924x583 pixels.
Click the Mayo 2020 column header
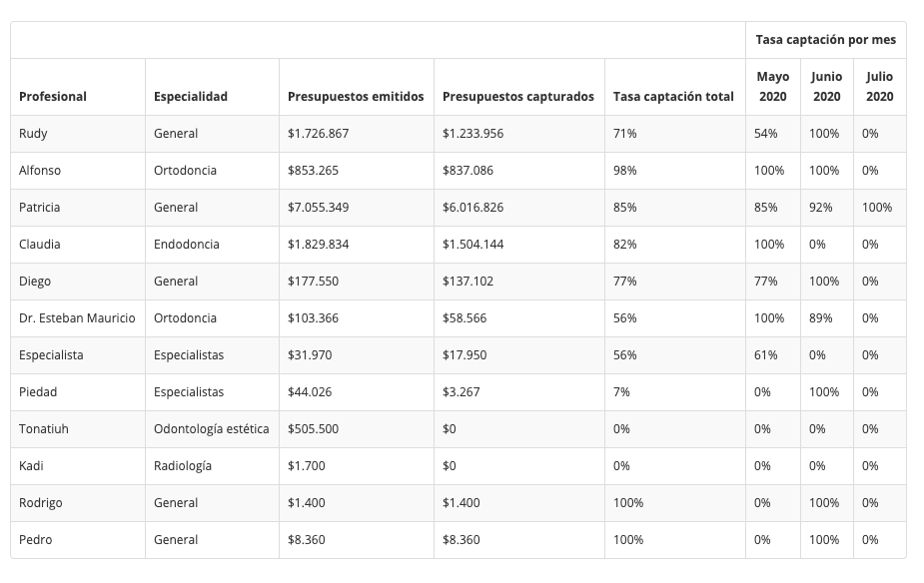[772, 87]
